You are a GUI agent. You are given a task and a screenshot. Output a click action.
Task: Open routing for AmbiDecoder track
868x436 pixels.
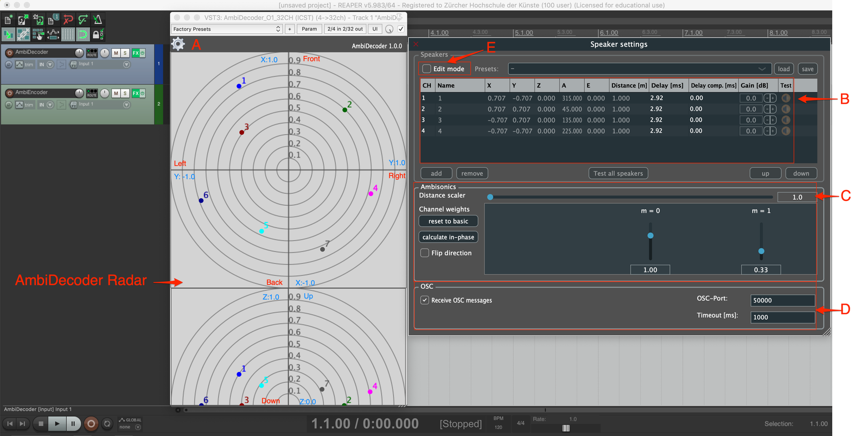(92, 53)
